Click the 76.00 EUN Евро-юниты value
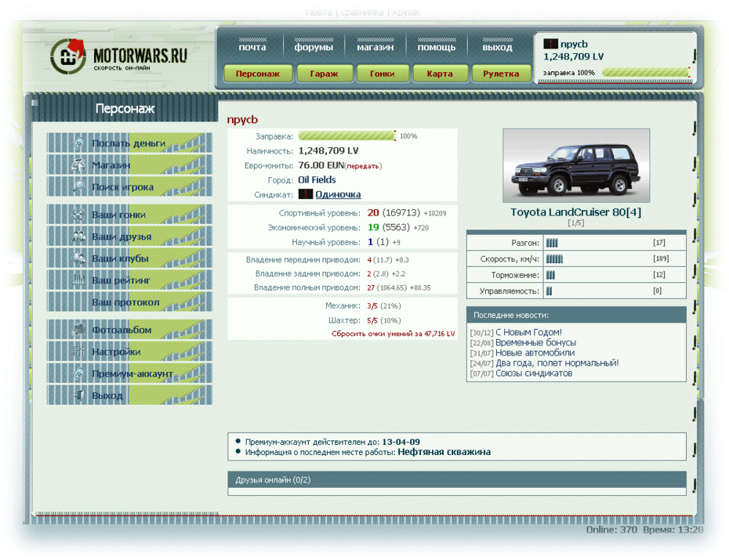This screenshot has width=729, height=560. point(321,165)
